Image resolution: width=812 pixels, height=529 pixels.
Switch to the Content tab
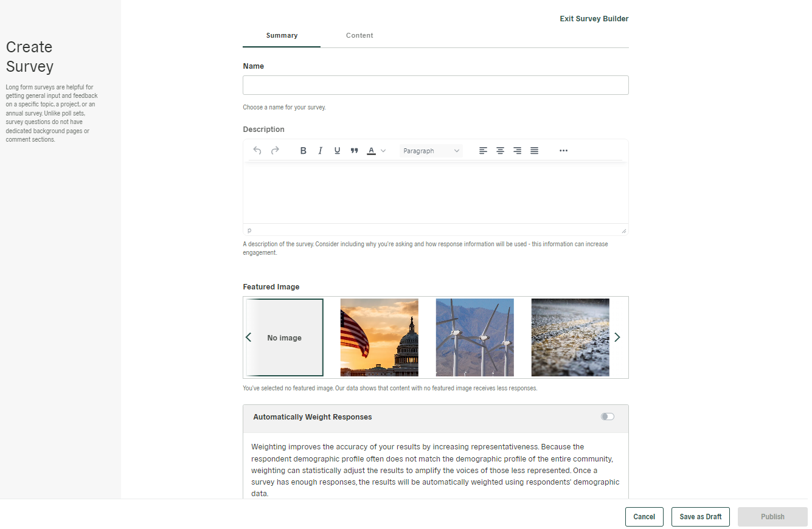pyautogui.click(x=359, y=35)
